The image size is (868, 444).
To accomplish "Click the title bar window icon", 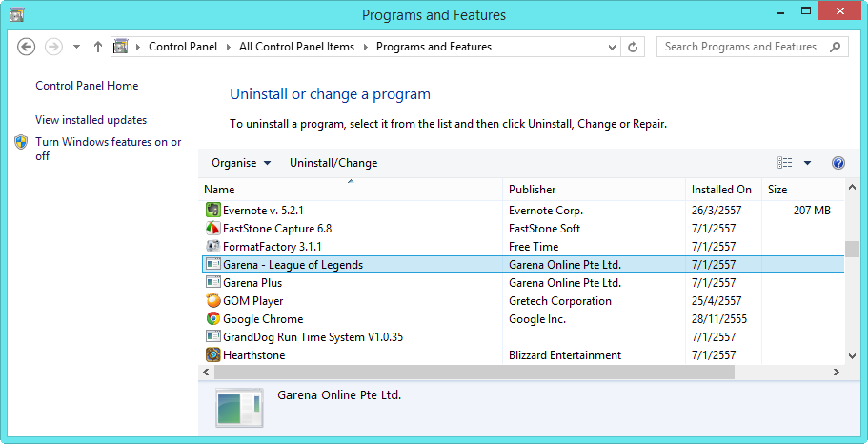I will coord(16,14).
